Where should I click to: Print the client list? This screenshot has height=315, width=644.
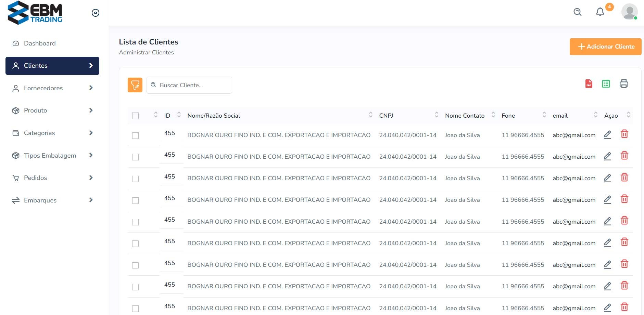[x=624, y=84]
